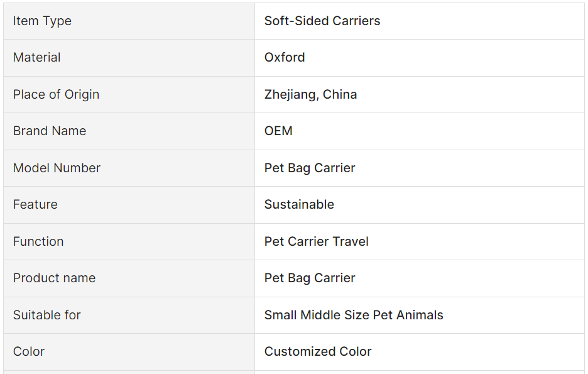Click the Material label
588x374 pixels.
[x=36, y=57]
